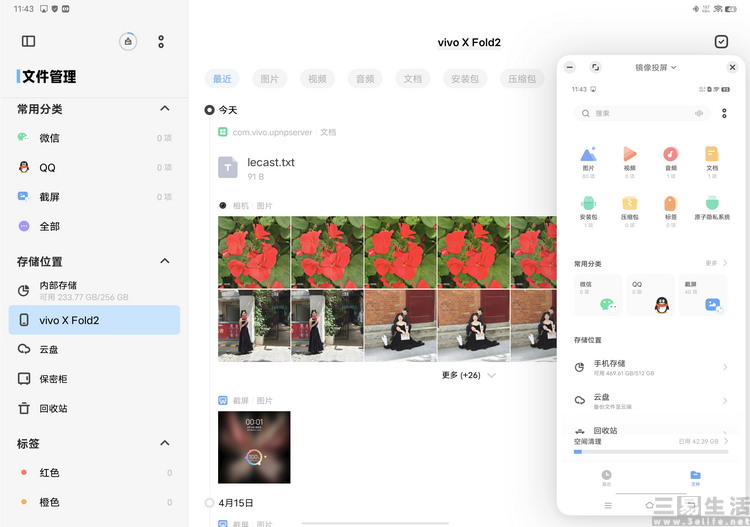Collapse the 标签 section

165,443
